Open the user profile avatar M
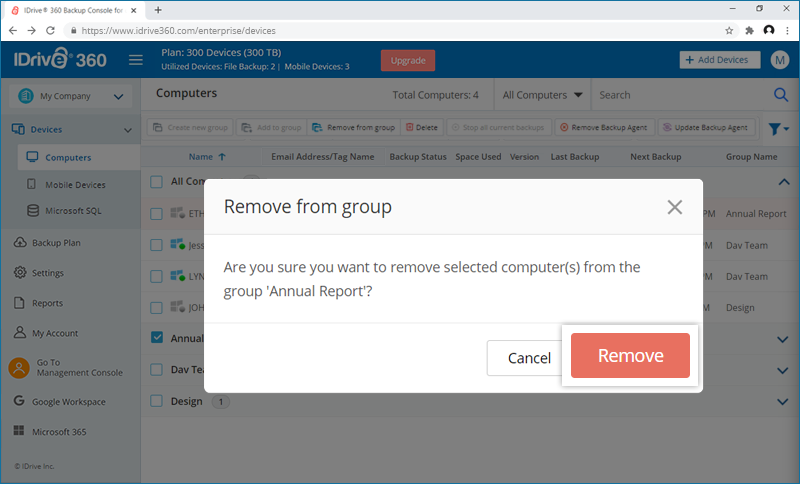 coord(780,60)
